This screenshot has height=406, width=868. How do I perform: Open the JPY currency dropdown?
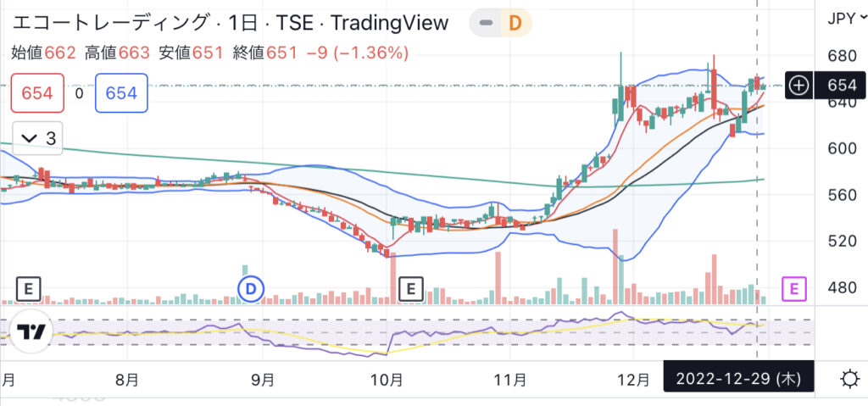[847, 19]
